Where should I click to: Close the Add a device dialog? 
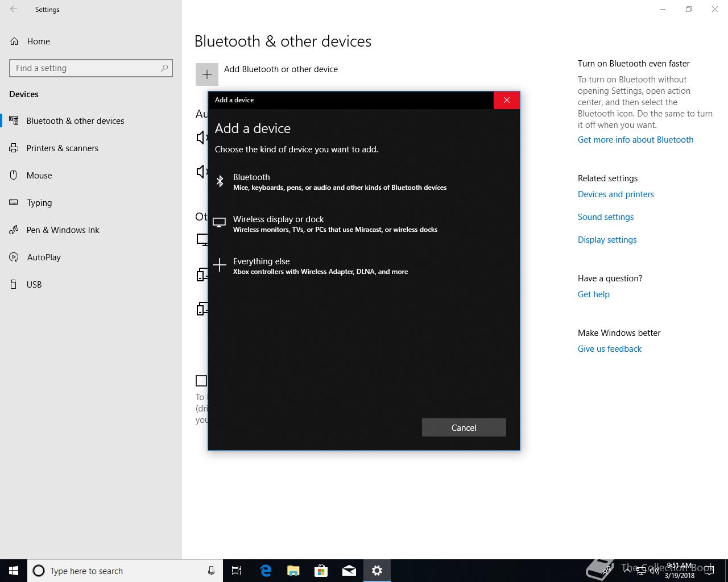[506, 100]
